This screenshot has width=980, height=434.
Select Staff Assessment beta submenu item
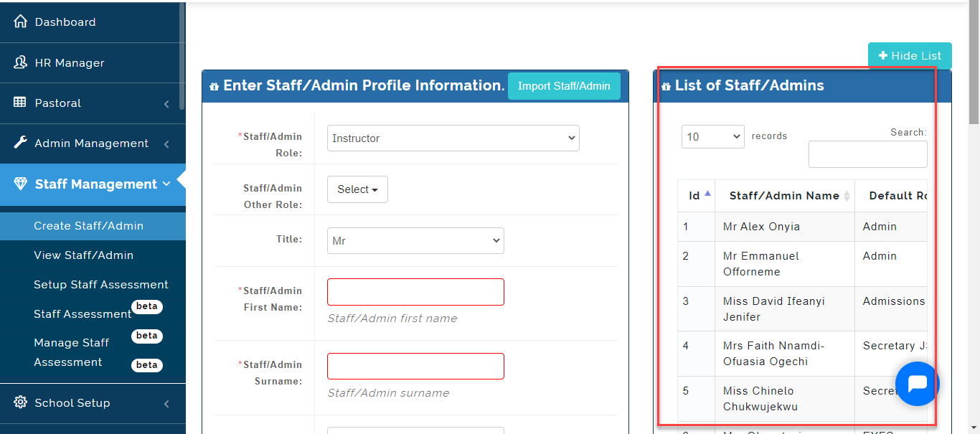(x=83, y=314)
